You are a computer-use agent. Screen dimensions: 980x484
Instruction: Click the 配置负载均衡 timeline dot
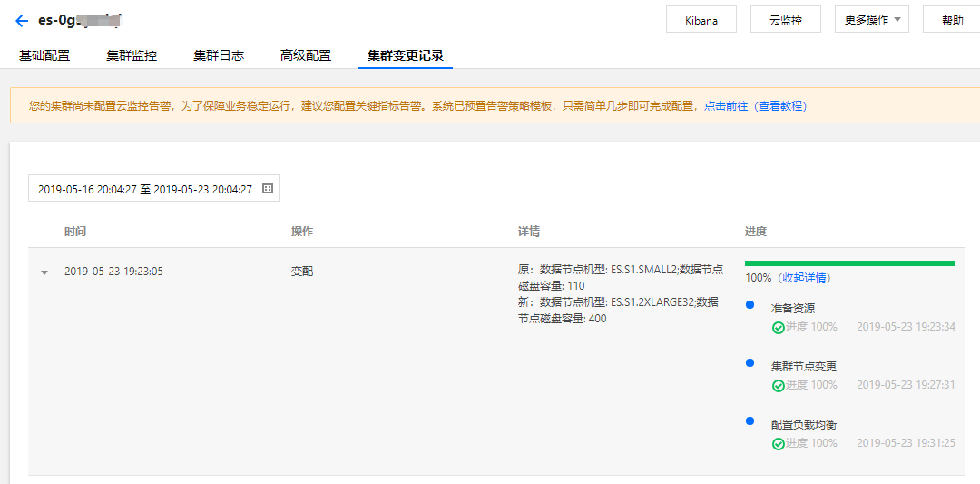[750, 420]
